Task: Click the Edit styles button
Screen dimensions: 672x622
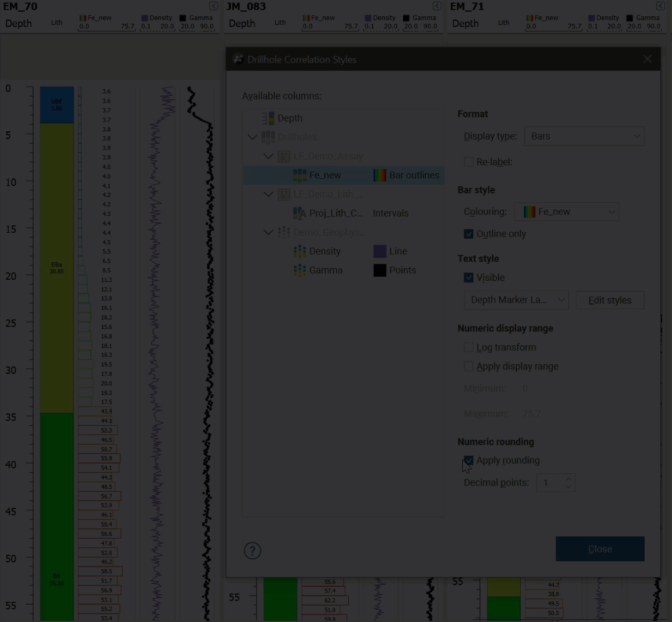Action: click(x=609, y=300)
